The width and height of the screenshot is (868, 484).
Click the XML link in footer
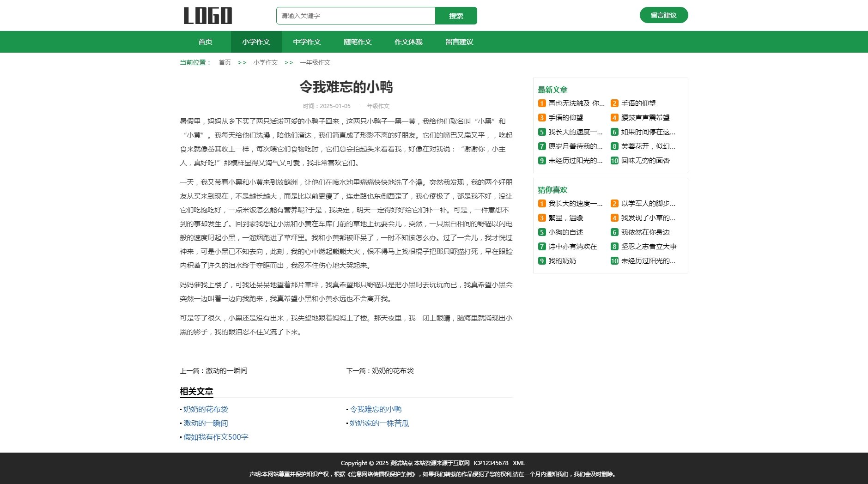click(x=519, y=463)
